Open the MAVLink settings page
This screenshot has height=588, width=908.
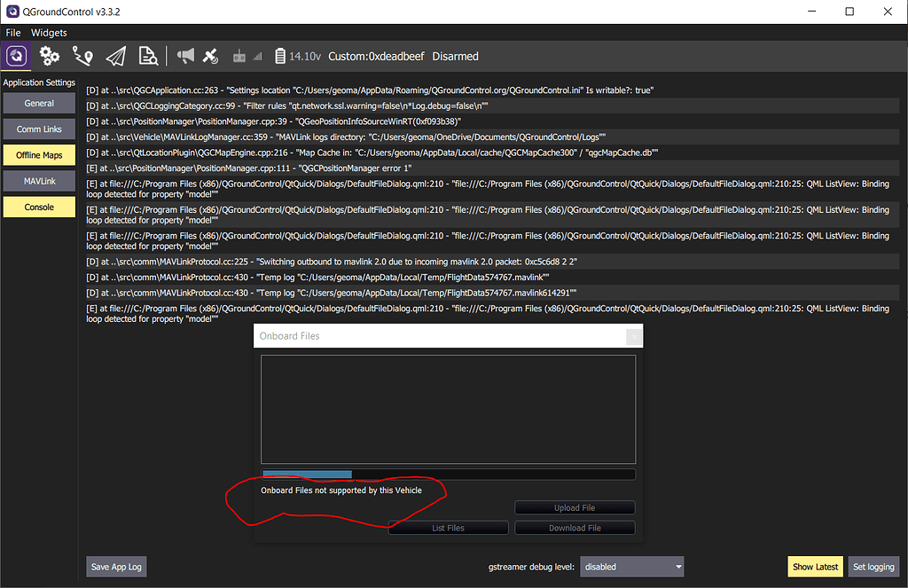tap(39, 181)
